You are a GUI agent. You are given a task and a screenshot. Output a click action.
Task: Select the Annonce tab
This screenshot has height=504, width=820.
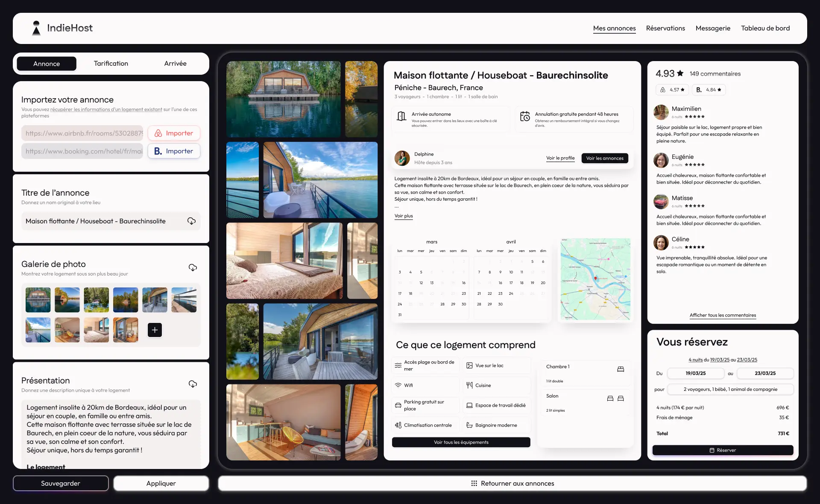[x=47, y=64]
